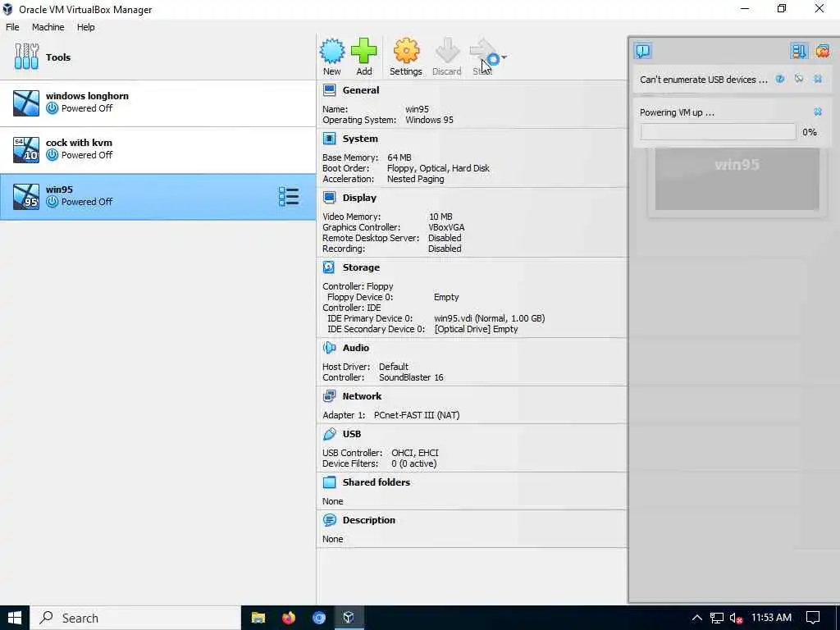
Task: Click the USB section heading
Action: (351, 434)
